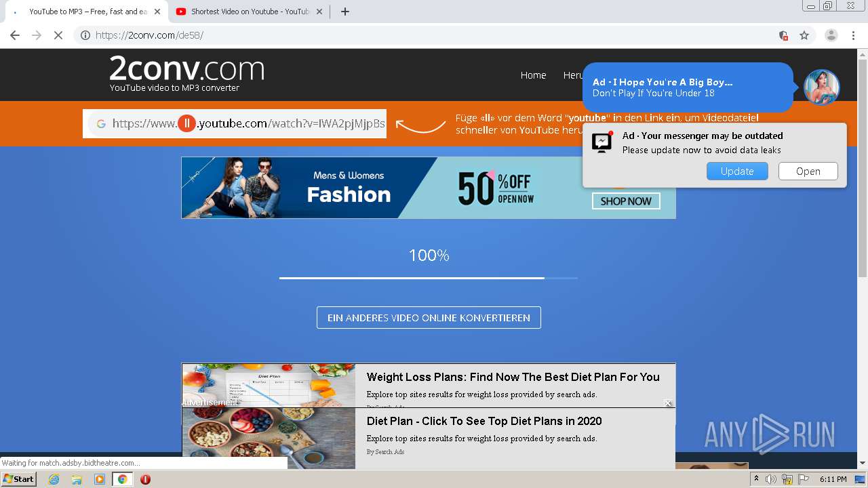Screen dimensions: 868x488
Task: Click the Heru... navigation menu item
Action: (573, 75)
